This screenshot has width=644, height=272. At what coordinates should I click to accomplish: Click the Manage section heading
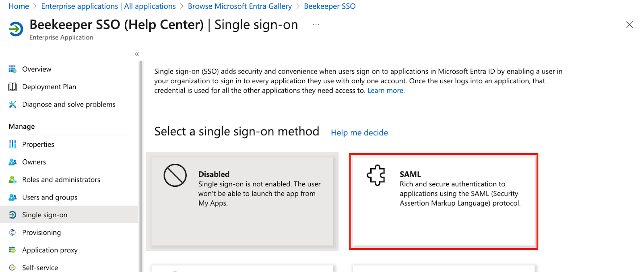pos(22,127)
